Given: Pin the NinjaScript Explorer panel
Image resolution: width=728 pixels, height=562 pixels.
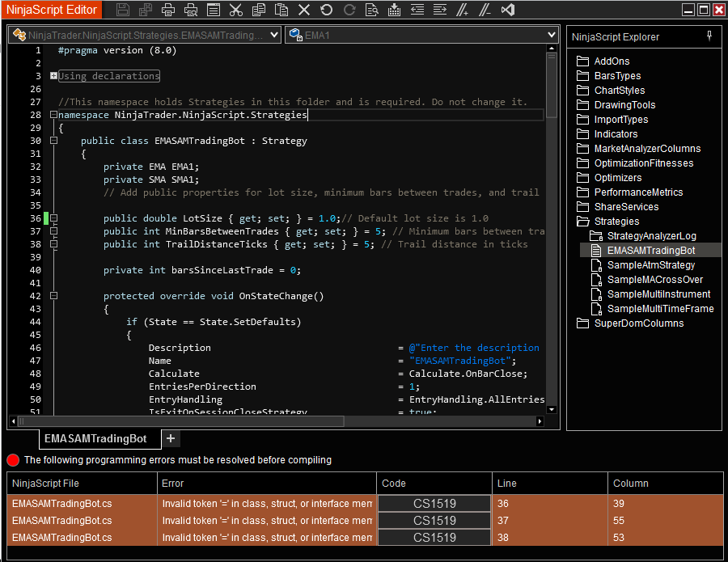Looking at the screenshot, I should tap(709, 36).
